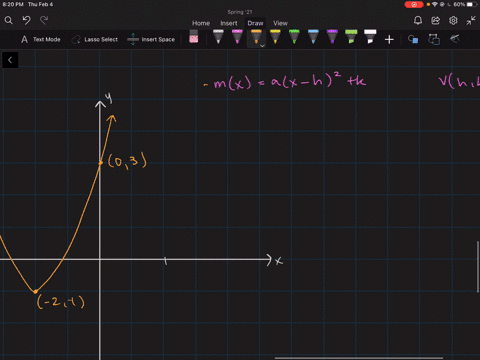Tap the Spring '21 notebook title
Viewport: 480px width, 360px height.
240,12
